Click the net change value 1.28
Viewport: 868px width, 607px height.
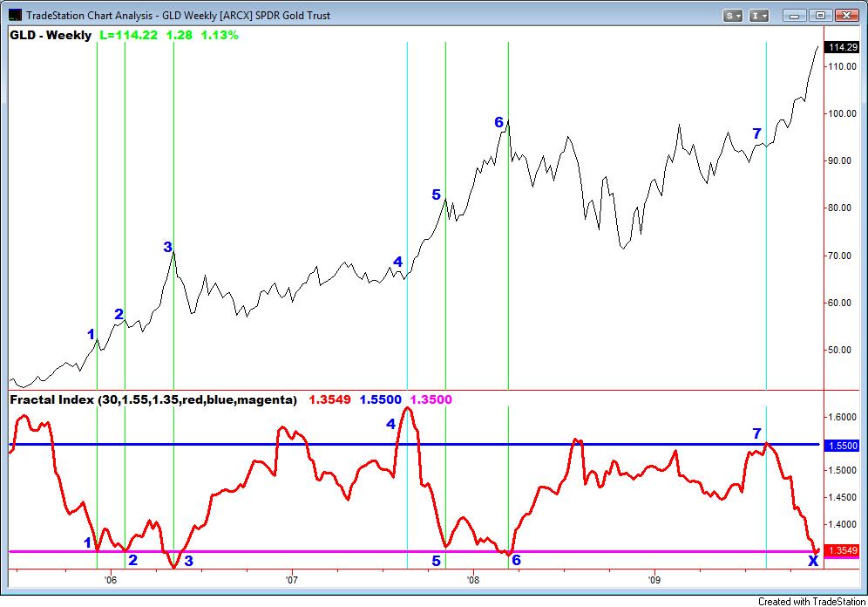(180, 36)
